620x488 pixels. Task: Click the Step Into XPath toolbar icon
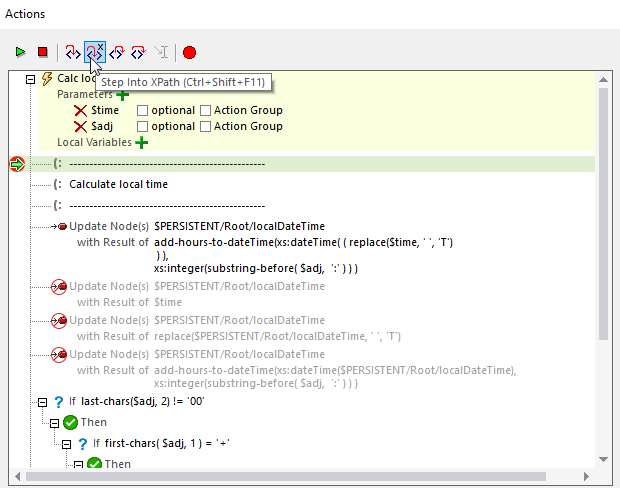(x=95, y=52)
